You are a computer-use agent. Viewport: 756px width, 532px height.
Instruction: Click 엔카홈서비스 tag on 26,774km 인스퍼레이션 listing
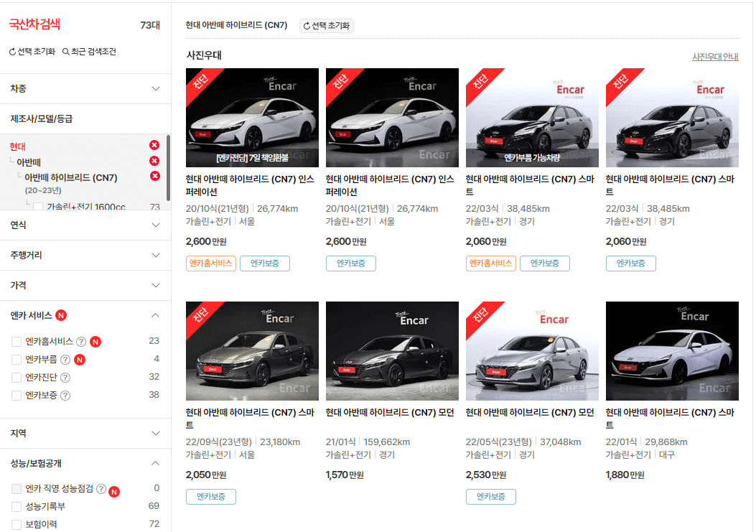(x=210, y=263)
